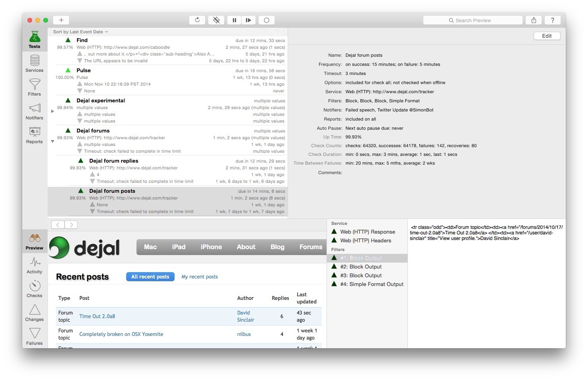
Task: Pause checking with the pause button
Action: pos(234,20)
